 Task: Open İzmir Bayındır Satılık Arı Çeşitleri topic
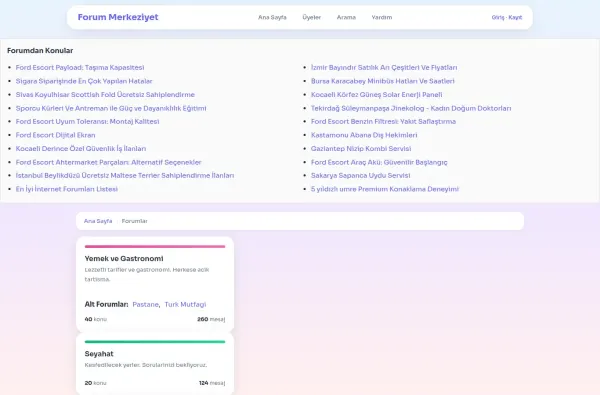click(384, 67)
